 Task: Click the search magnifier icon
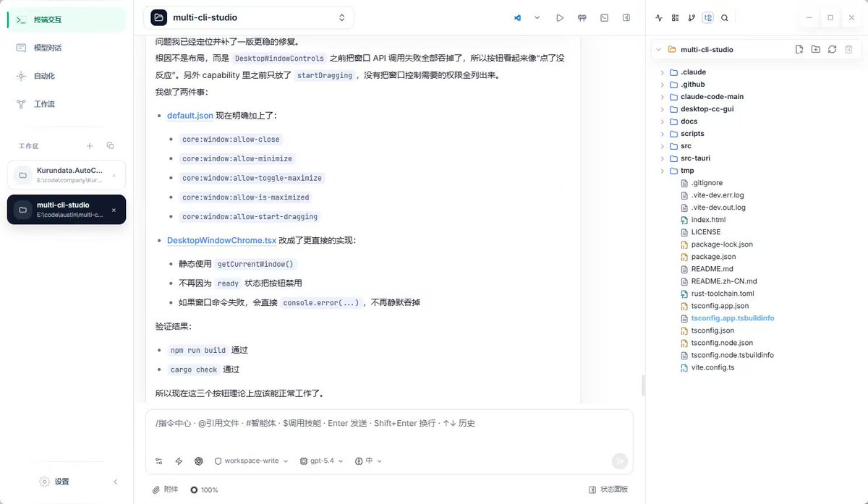click(x=725, y=18)
